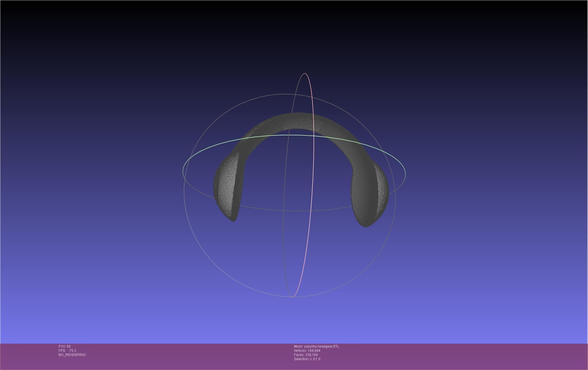The height and width of the screenshot is (370, 588).
Task: Click the Vertices: 169,094 info line
Action: (x=307, y=351)
